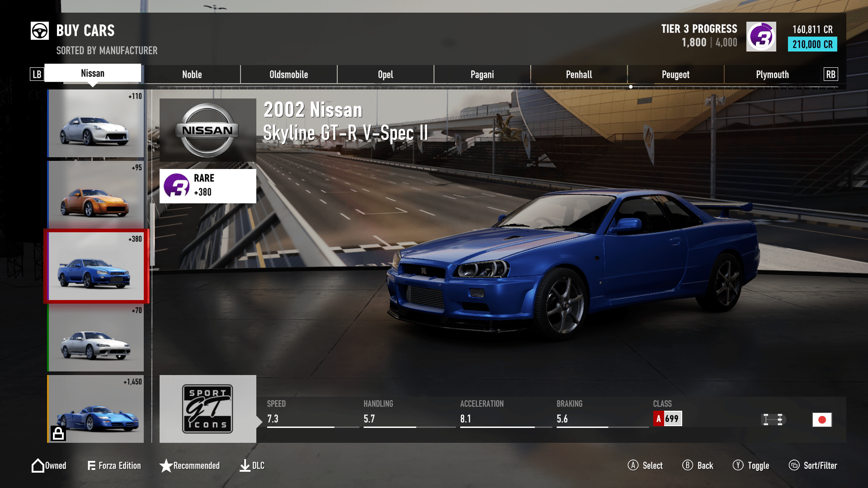
Task: Click the Tier 3 Rare rarity badge
Action: [x=208, y=186]
